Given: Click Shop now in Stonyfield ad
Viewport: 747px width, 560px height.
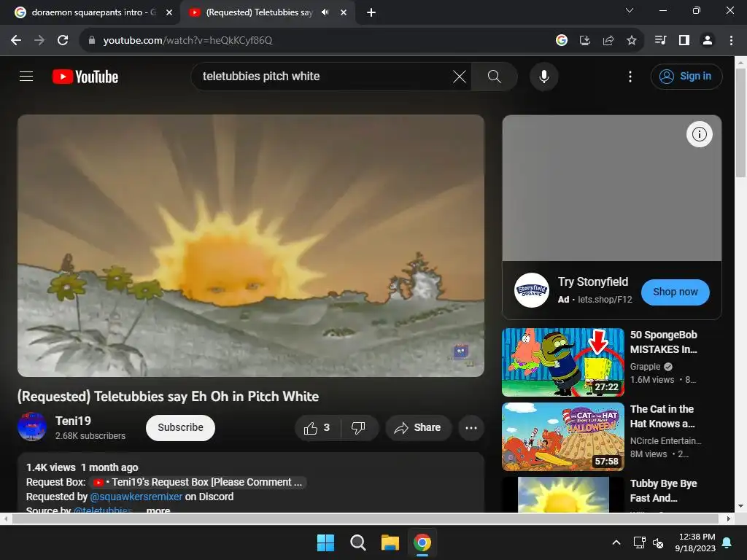Looking at the screenshot, I should coord(675,292).
